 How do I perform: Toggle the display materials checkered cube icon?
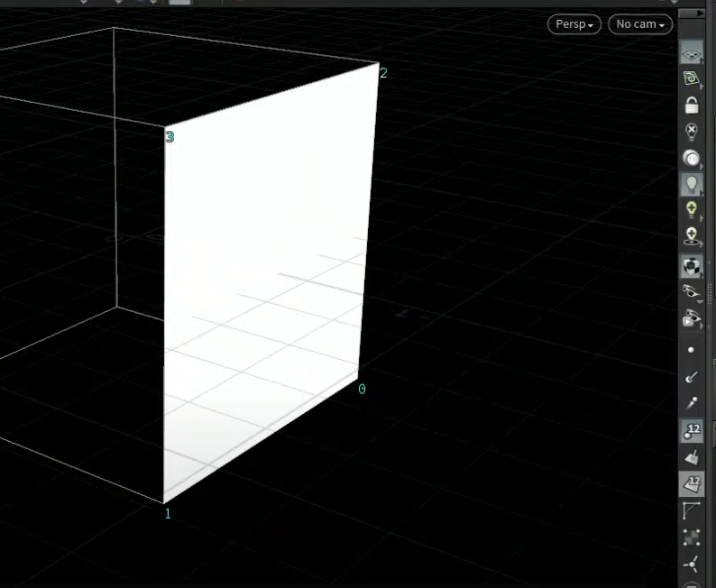(x=692, y=267)
